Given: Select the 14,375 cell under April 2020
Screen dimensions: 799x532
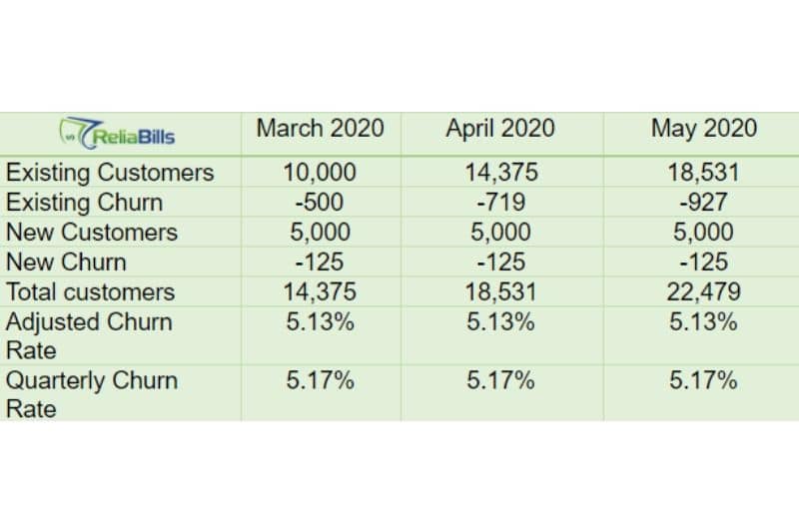Looking at the screenshot, I should click(x=501, y=172).
